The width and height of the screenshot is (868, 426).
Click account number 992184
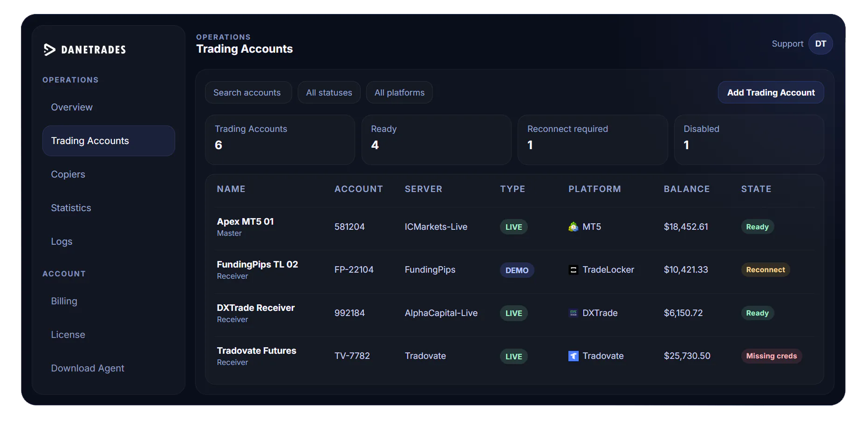click(349, 313)
